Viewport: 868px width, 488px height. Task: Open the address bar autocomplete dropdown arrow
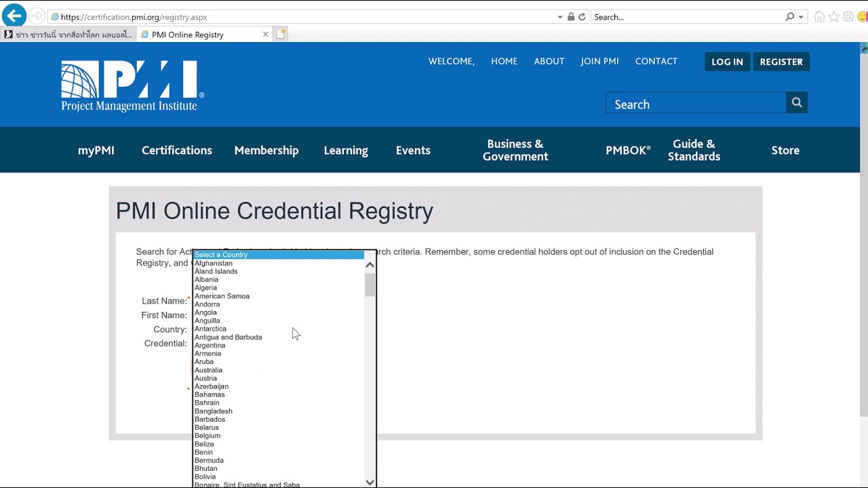click(560, 17)
